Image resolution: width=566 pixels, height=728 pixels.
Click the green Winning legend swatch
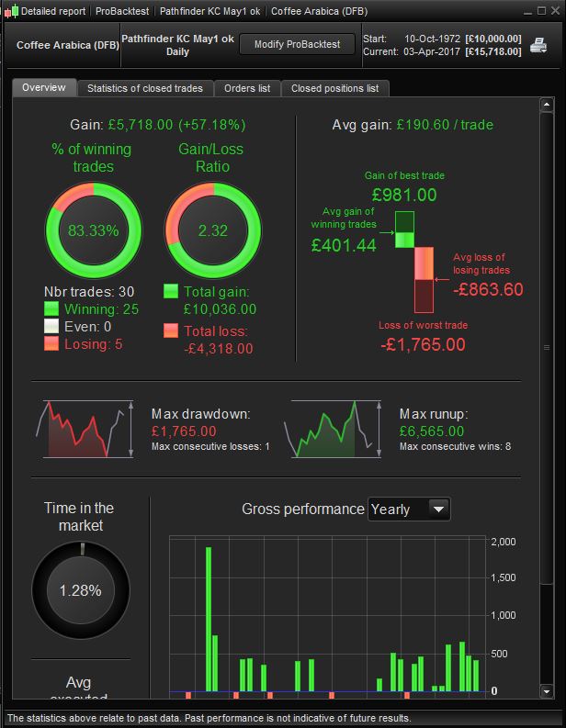tap(51, 308)
